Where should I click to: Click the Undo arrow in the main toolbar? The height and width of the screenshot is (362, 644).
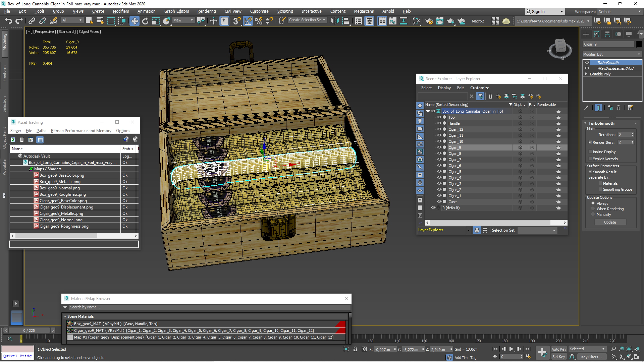[8, 21]
